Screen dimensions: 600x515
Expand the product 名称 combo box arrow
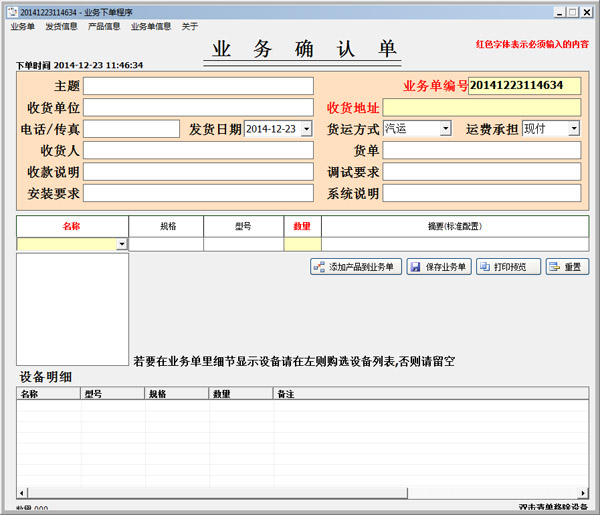(122, 244)
